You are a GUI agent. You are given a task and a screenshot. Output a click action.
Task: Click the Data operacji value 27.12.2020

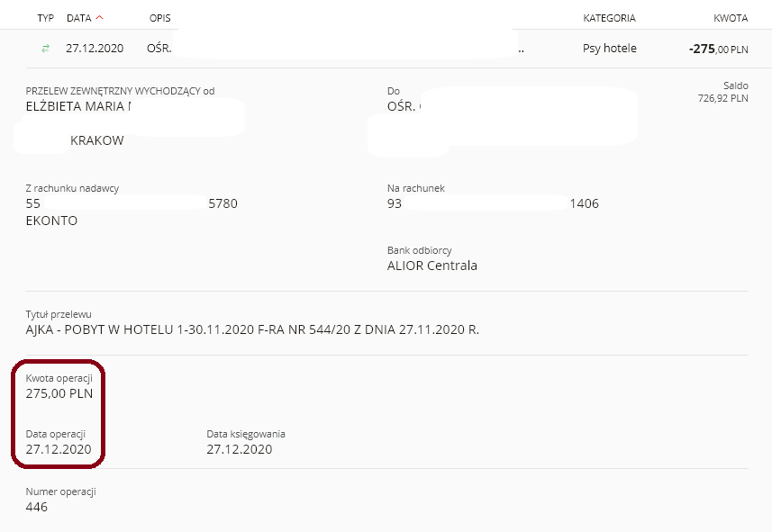coord(59,449)
